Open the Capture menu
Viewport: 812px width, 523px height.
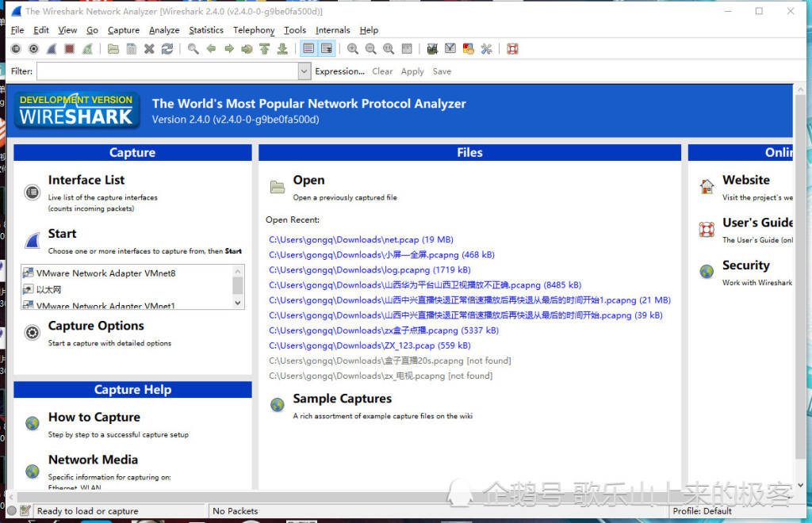[123, 30]
